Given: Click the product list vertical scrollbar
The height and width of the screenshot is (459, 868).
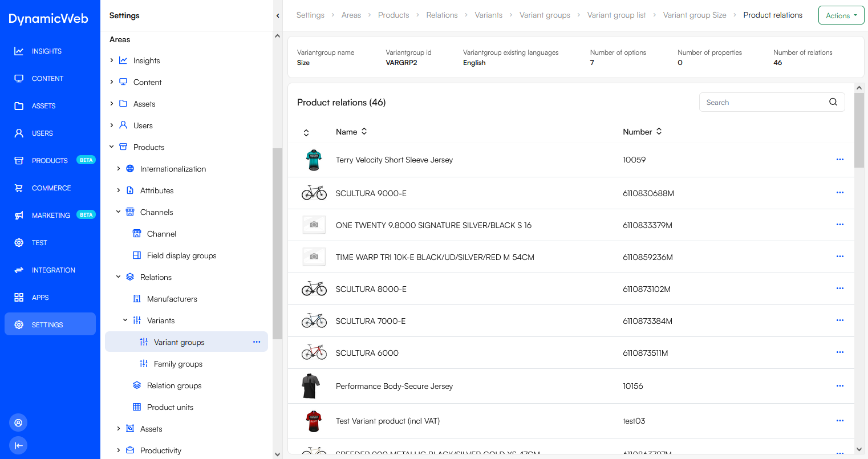Looking at the screenshot, I should tap(859, 130).
